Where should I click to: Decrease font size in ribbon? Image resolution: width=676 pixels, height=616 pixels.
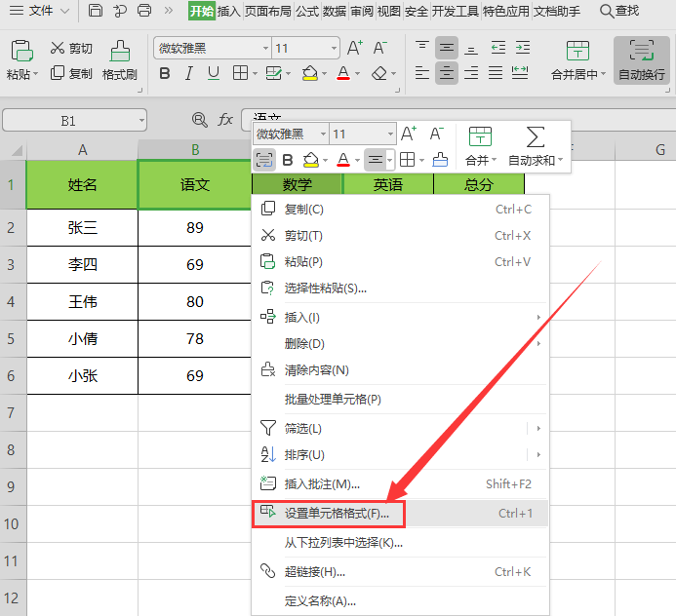pos(379,48)
